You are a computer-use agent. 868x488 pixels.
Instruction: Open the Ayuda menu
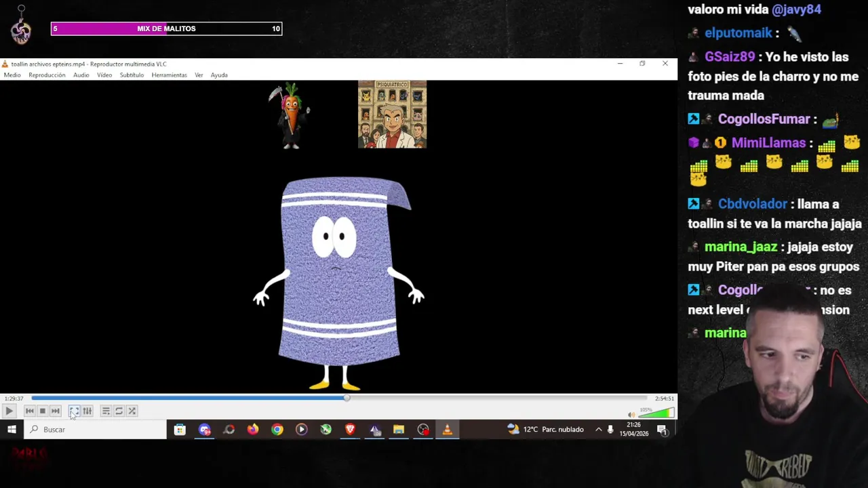(x=219, y=75)
